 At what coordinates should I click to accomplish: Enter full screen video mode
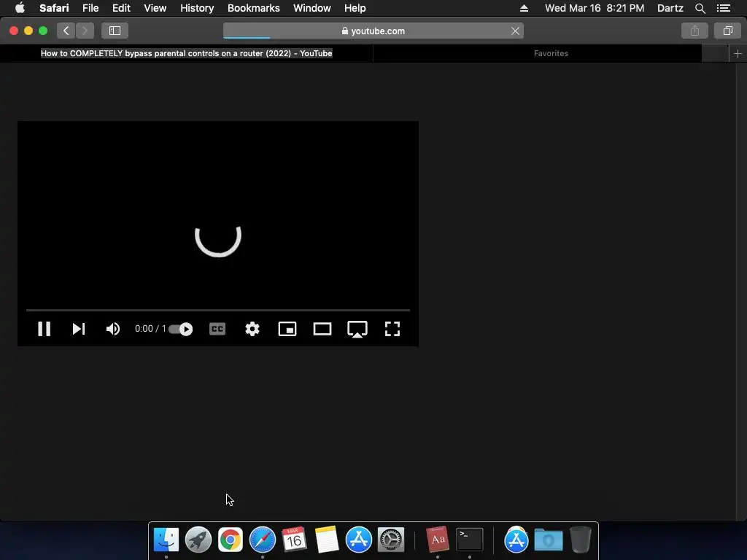pos(392,329)
